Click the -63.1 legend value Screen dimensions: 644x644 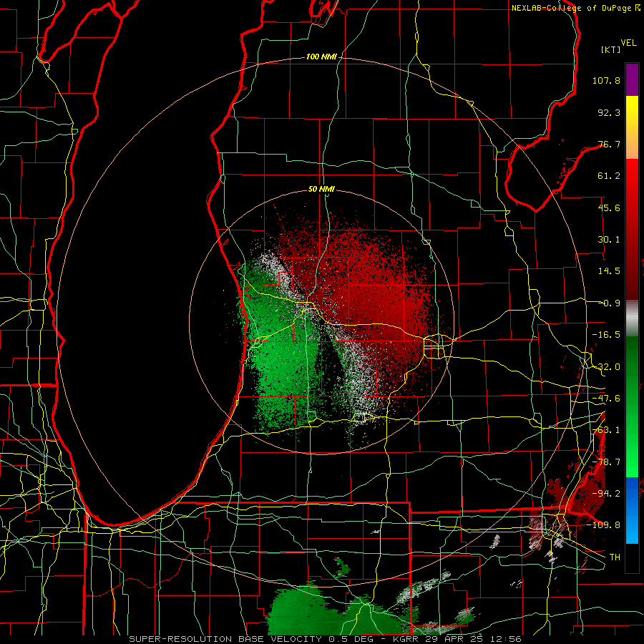pos(606,430)
